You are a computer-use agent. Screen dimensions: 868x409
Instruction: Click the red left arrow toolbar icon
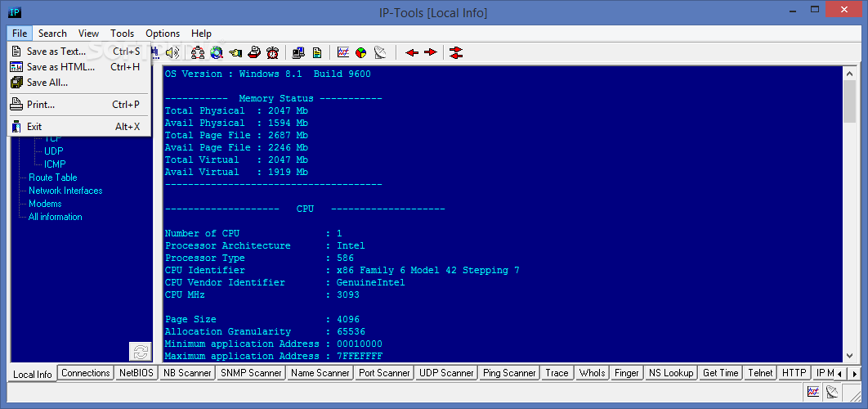coord(412,52)
